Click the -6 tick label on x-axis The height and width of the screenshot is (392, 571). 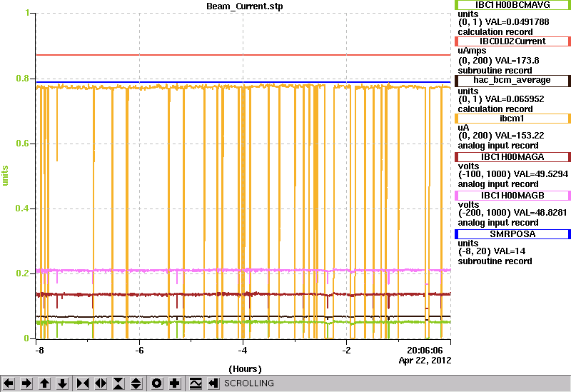tap(139, 351)
